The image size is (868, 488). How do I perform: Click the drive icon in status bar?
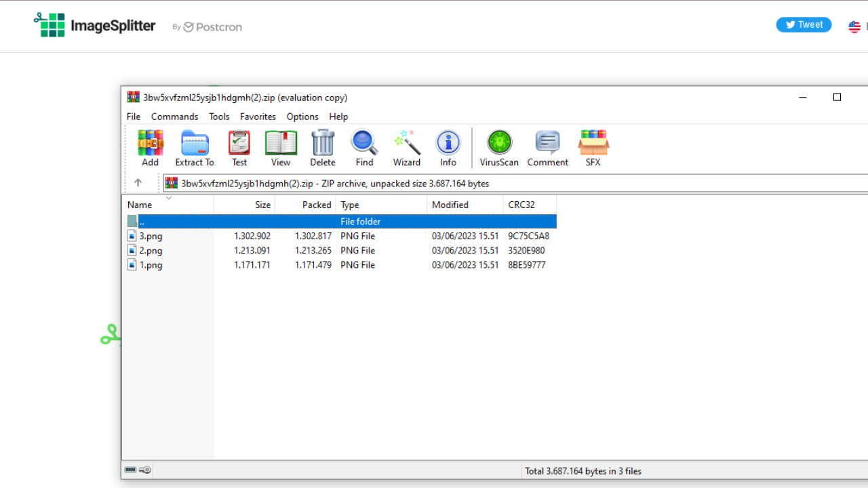[130, 470]
